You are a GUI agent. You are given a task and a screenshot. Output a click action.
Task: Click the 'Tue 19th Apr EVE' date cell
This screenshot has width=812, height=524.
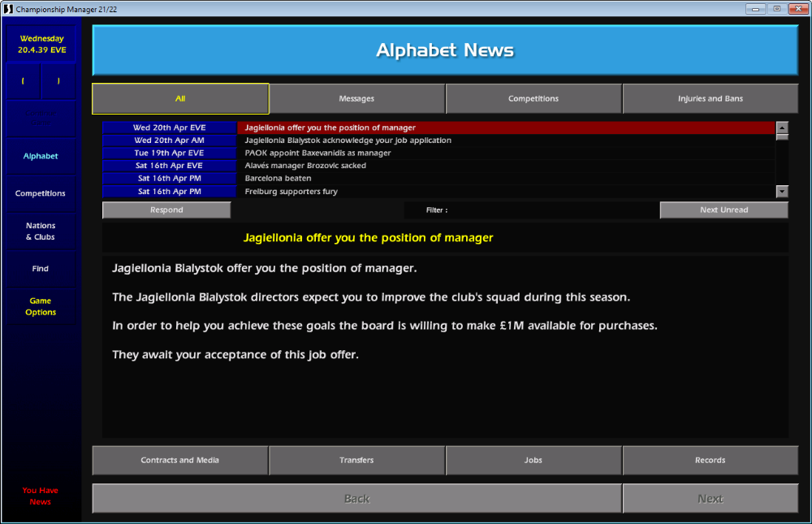pyautogui.click(x=170, y=153)
